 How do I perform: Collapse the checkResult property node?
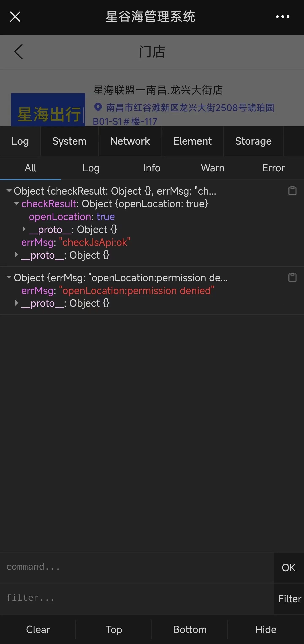(x=16, y=203)
